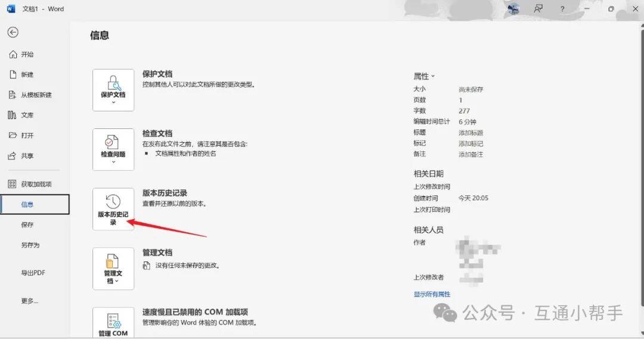
Task: Click the 版本历史记录 button
Action: 113,209
